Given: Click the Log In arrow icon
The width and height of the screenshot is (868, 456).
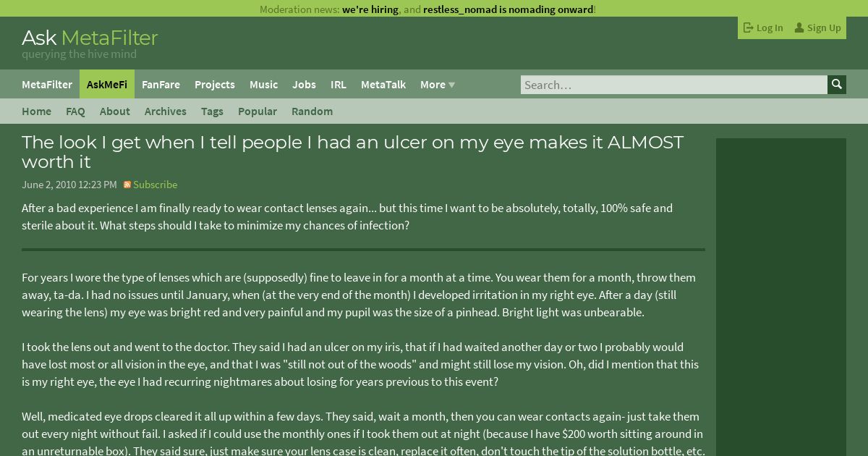Looking at the screenshot, I should [749, 28].
